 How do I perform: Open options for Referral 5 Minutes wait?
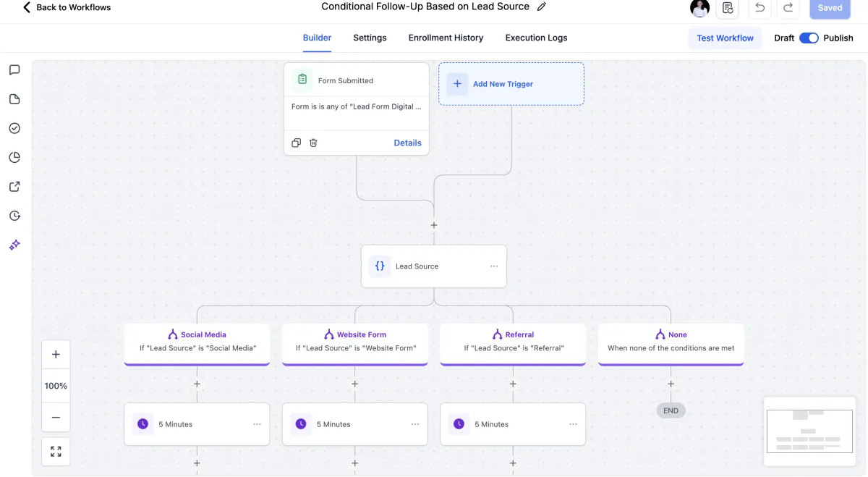(573, 424)
